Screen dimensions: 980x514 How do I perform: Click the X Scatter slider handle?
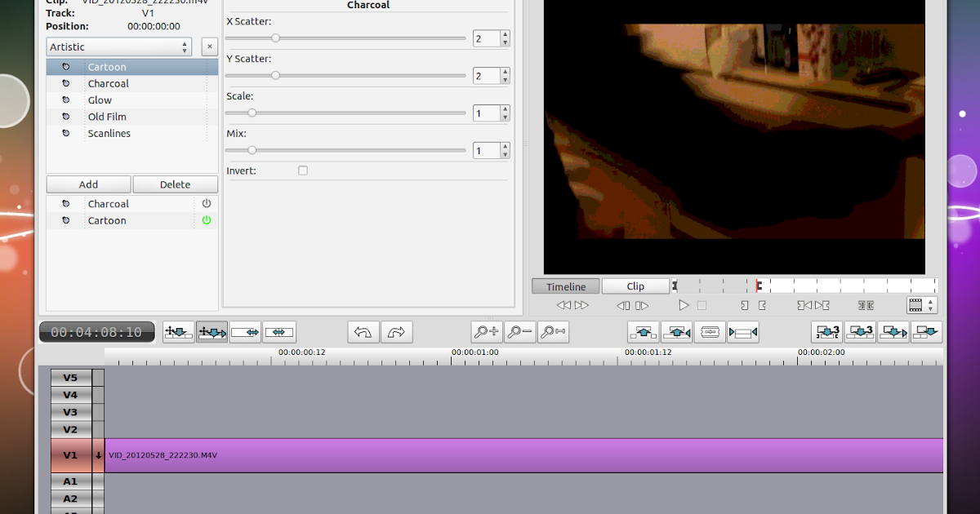pyautogui.click(x=274, y=38)
